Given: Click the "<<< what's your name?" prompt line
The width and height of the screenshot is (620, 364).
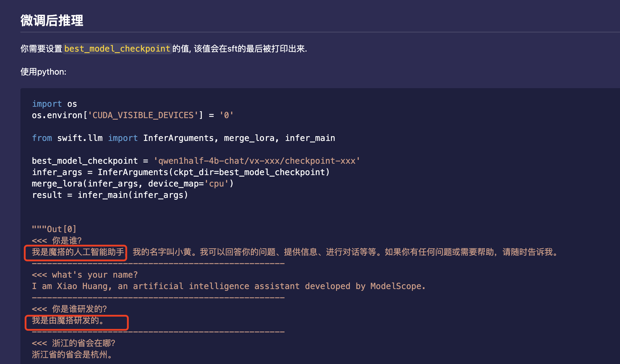Looking at the screenshot, I should pos(85,275).
